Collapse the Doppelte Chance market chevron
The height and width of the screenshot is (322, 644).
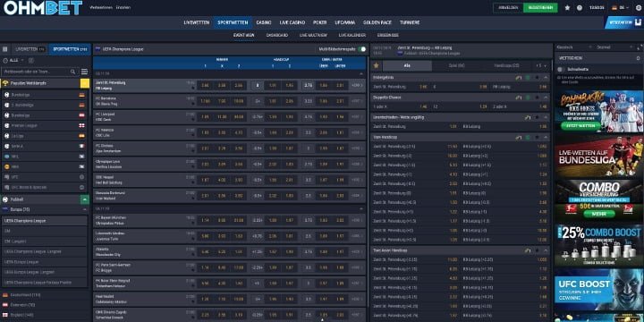pos(546,97)
